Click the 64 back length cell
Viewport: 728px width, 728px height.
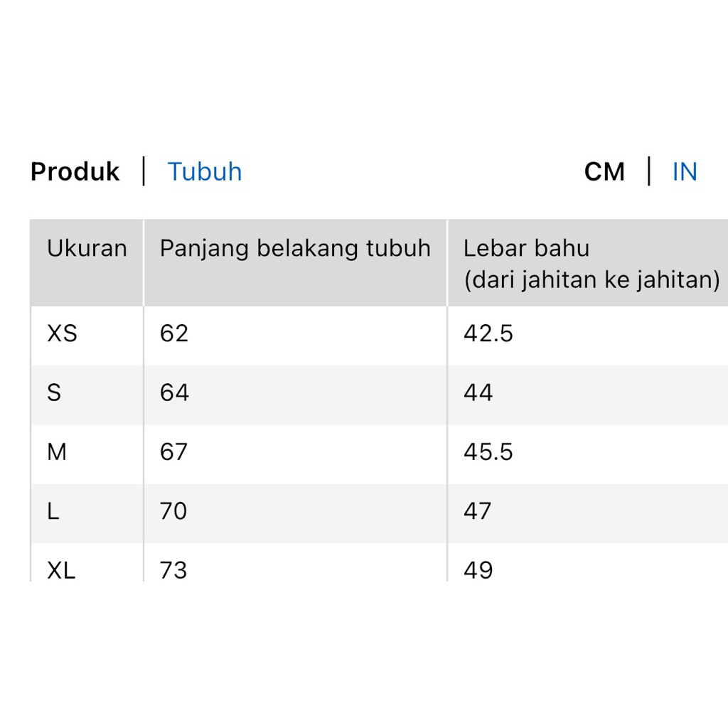click(174, 392)
